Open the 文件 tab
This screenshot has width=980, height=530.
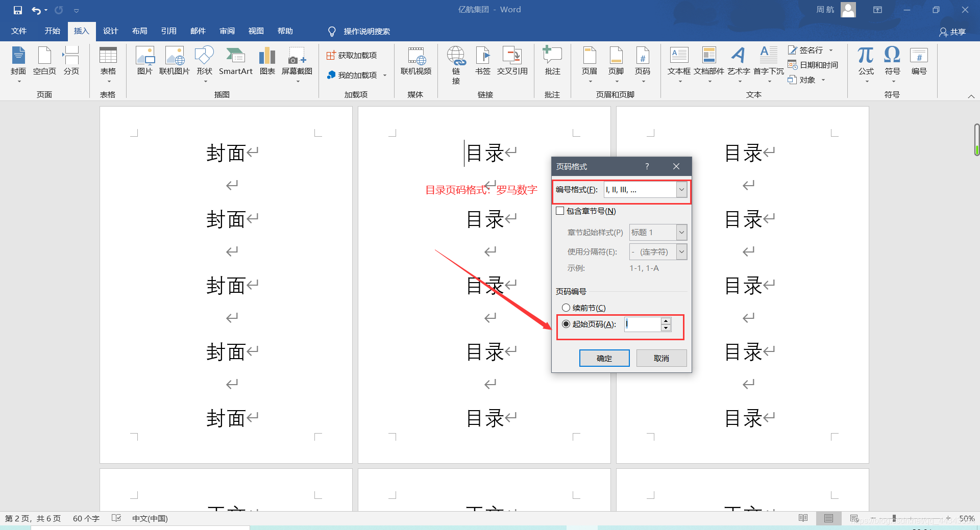19,31
